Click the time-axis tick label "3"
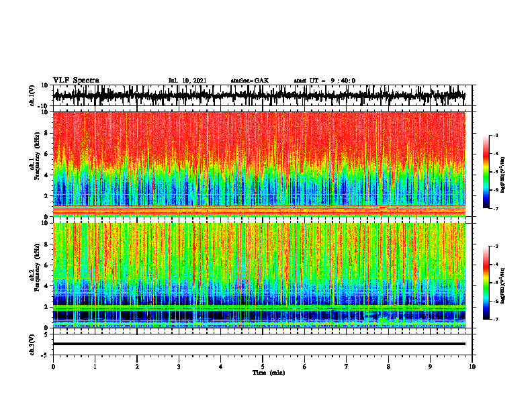 pos(179,367)
